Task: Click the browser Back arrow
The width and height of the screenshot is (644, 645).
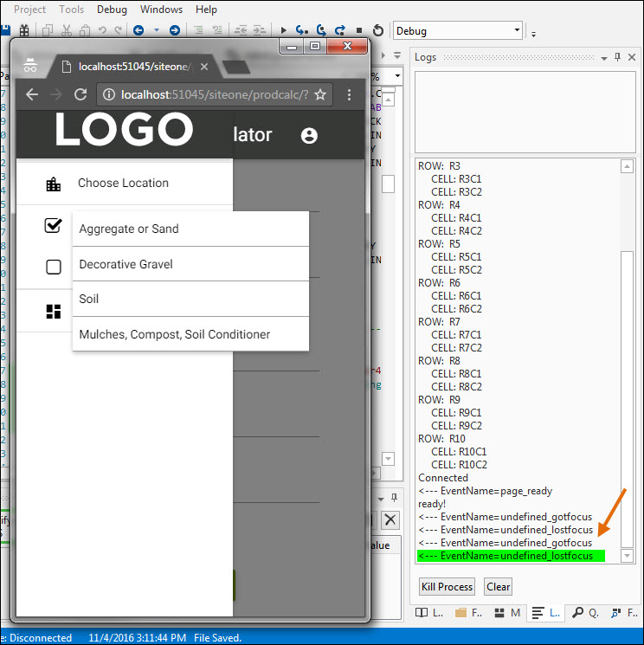Action: pyautogui.click(x=32, y=95)
